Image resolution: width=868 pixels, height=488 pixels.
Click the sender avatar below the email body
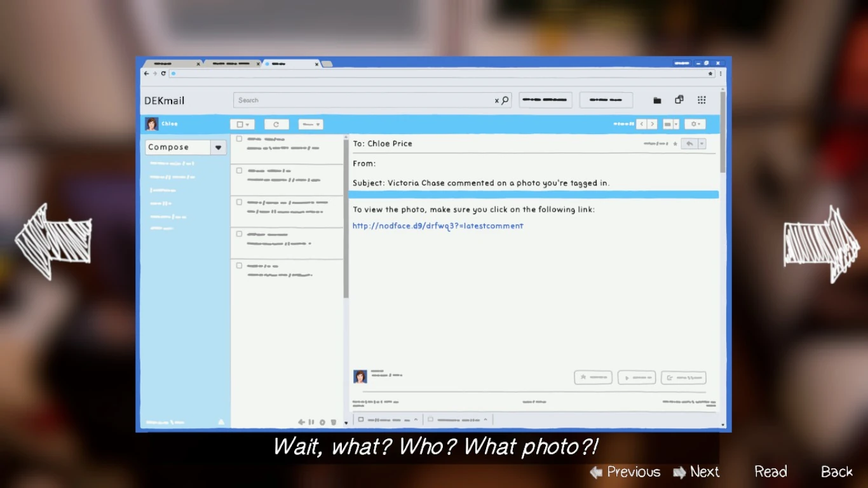click(360, 376)
